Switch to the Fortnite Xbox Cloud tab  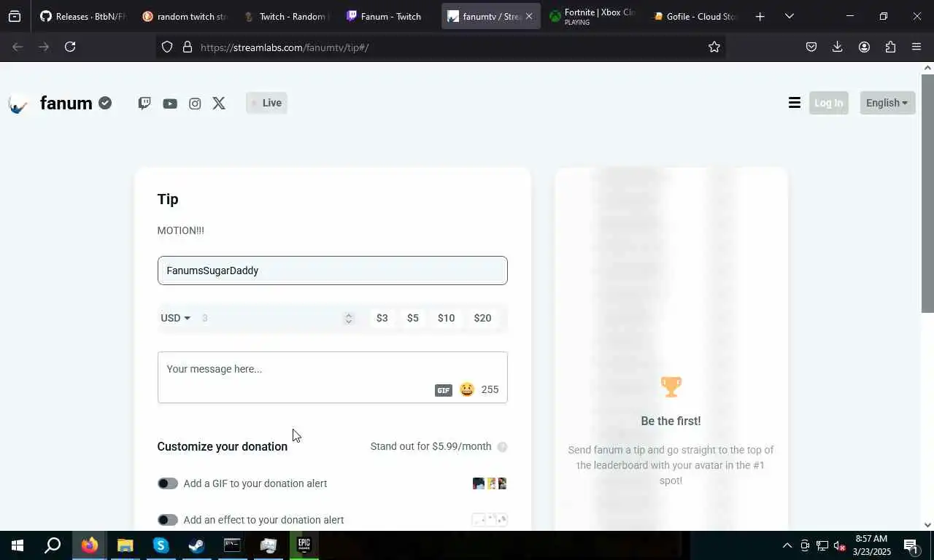pyautogui.click(x=593, y=16)
